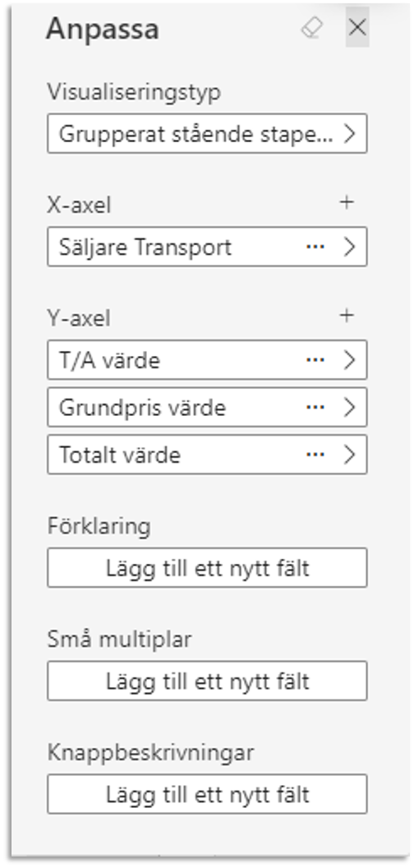Screen dimensions: 414x868
Task: Expand the T/A värde chevron
Action: [x=349, y=360]
